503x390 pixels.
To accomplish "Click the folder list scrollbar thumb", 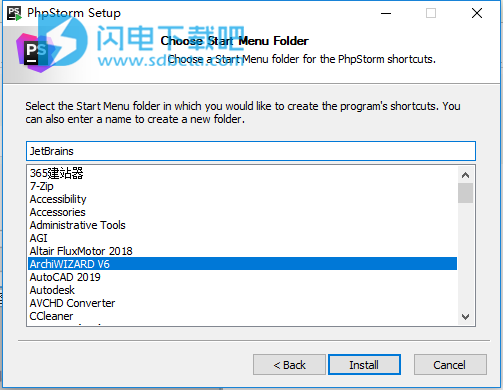I will [465, 193].
